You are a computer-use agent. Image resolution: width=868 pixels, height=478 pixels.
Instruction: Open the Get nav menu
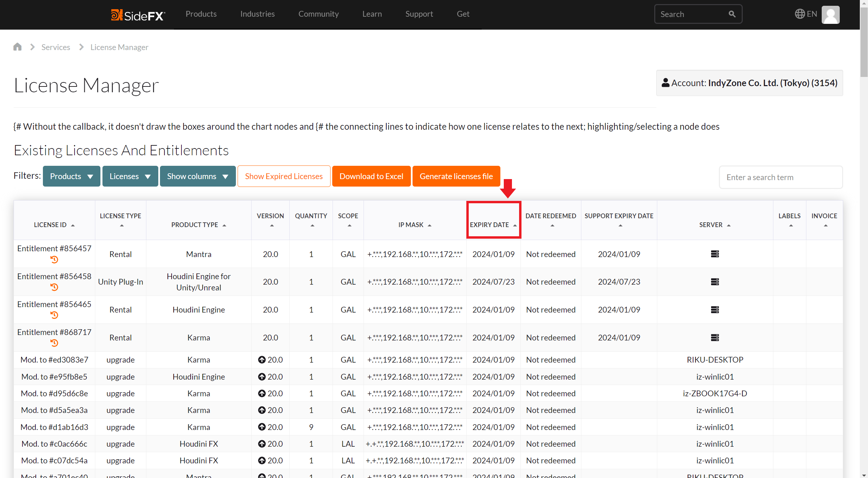click(x=463, y=14)
